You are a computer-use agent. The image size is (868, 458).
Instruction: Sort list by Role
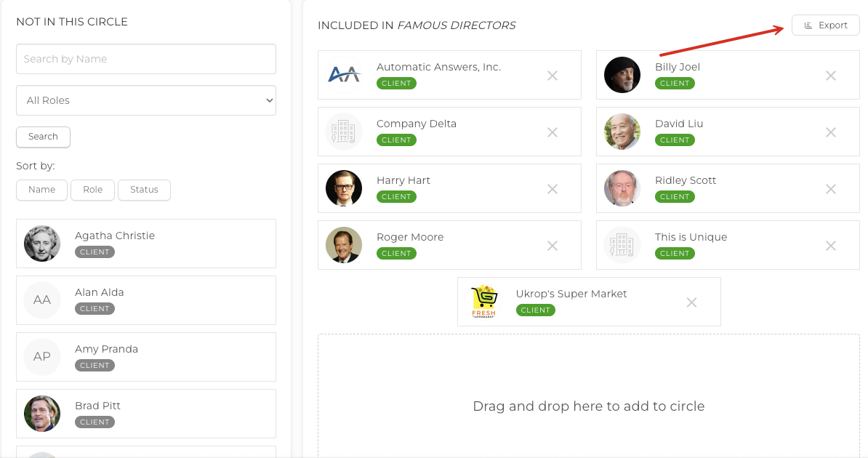pyautogui.click(x=92, y=190)
